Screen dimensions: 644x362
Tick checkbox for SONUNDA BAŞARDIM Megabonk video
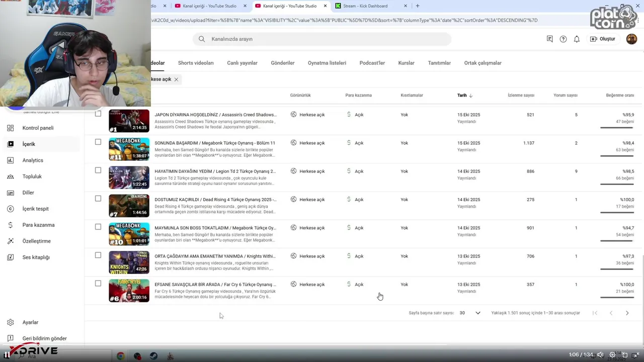click(98, 142)
